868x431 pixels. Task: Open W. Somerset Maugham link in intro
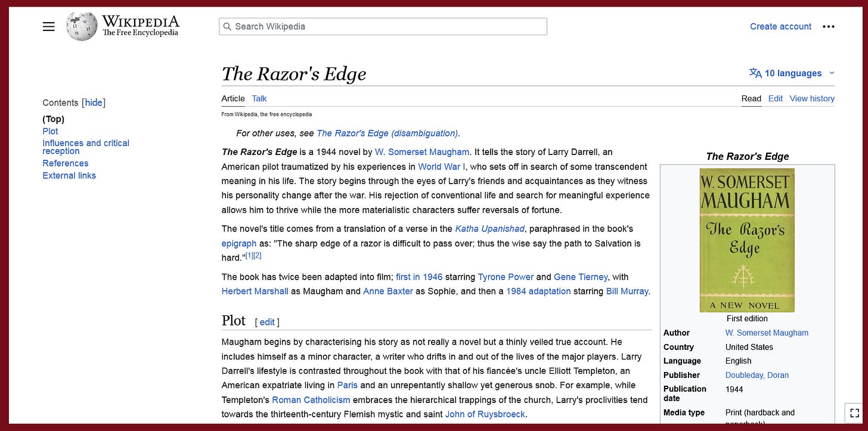(x=423, y=152)
